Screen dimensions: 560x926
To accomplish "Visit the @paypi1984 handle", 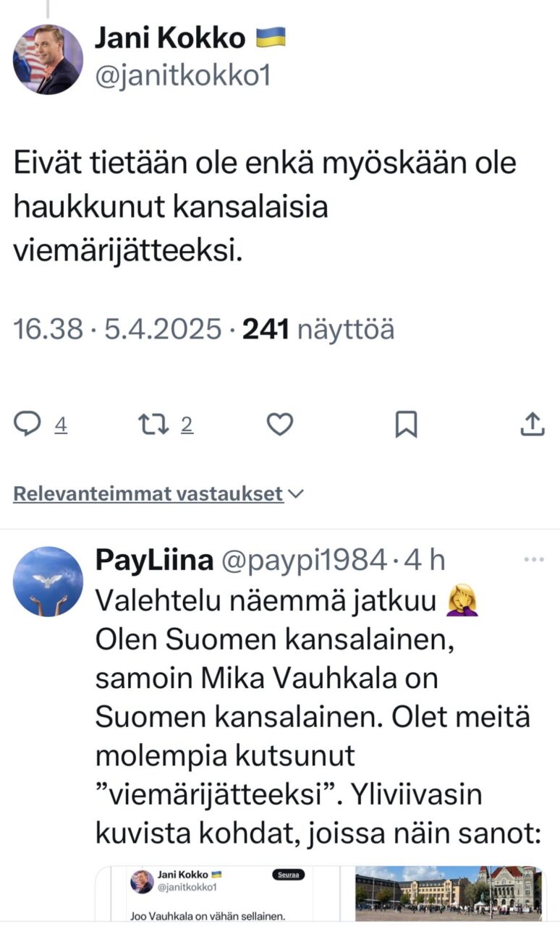I will pos(304,560).
